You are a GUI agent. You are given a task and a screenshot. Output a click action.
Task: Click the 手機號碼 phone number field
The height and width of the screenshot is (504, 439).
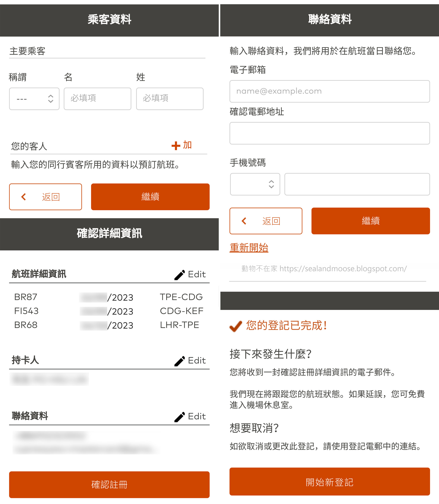click(x=357, y=184)
